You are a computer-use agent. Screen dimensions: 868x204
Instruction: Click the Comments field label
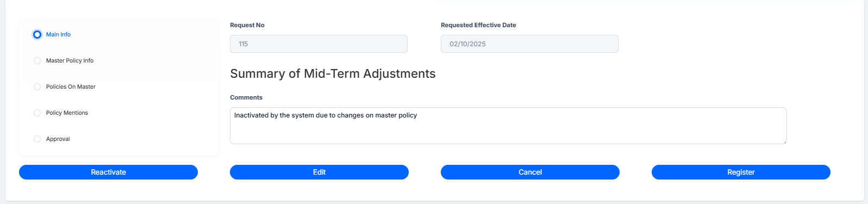[x=246, y=97]
